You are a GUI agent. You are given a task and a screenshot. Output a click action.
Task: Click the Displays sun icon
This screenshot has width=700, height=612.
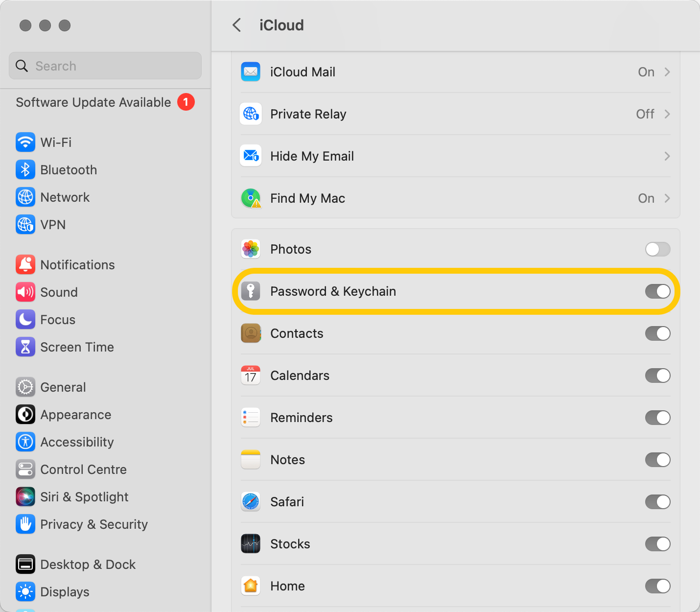point(25,592)
